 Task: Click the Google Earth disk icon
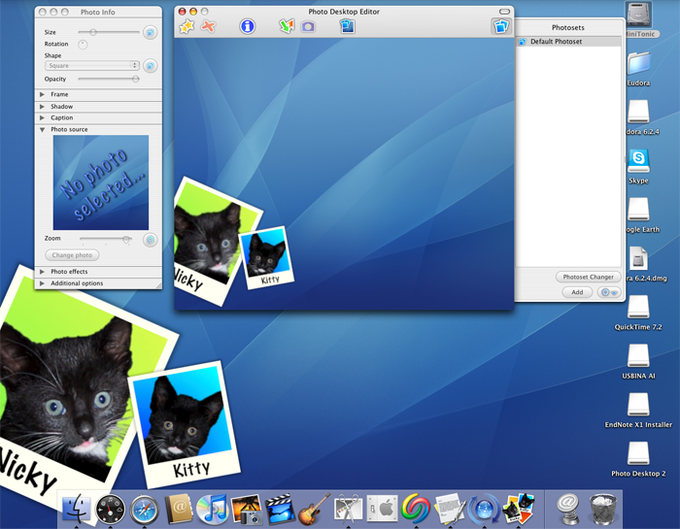pyautogui.click(x=638, y=209)
